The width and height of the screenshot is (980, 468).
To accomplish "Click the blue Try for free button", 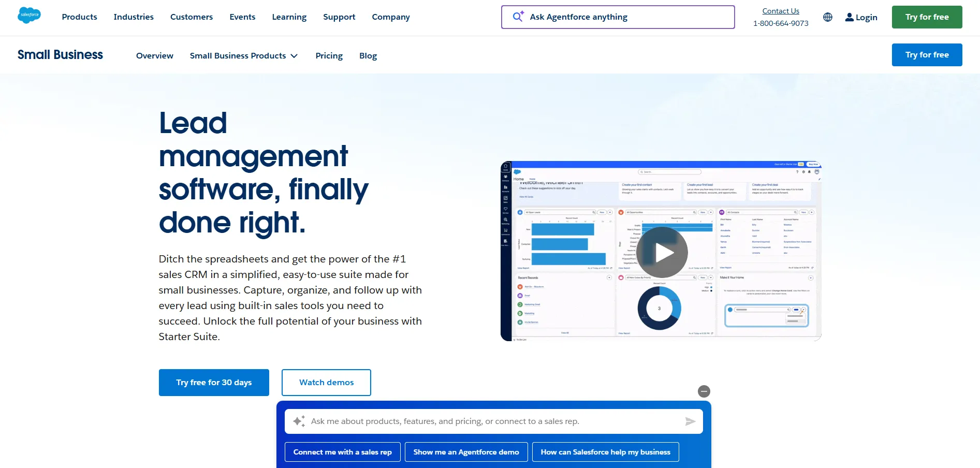I will click(927, 55).
